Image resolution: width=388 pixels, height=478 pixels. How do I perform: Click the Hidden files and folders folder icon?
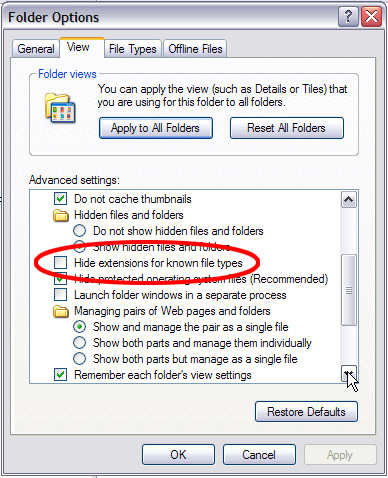(x=61, y=215)
